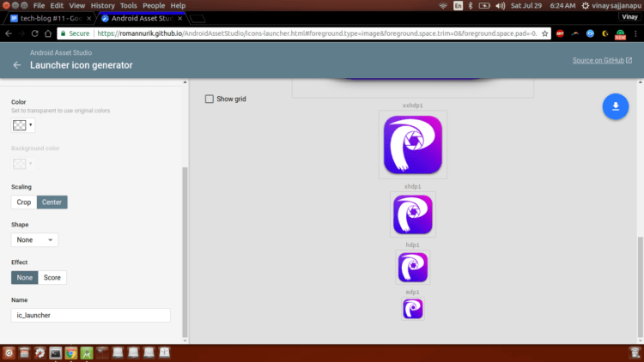This screenshot has width=644, height=362.
Task: Go back with the Launcher generator arrow
Action: tap(17, 65)
